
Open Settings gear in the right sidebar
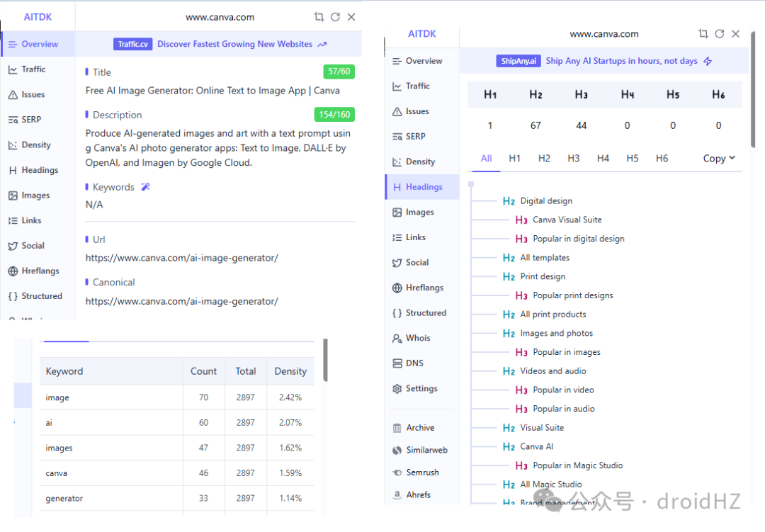tap(415, 388)
